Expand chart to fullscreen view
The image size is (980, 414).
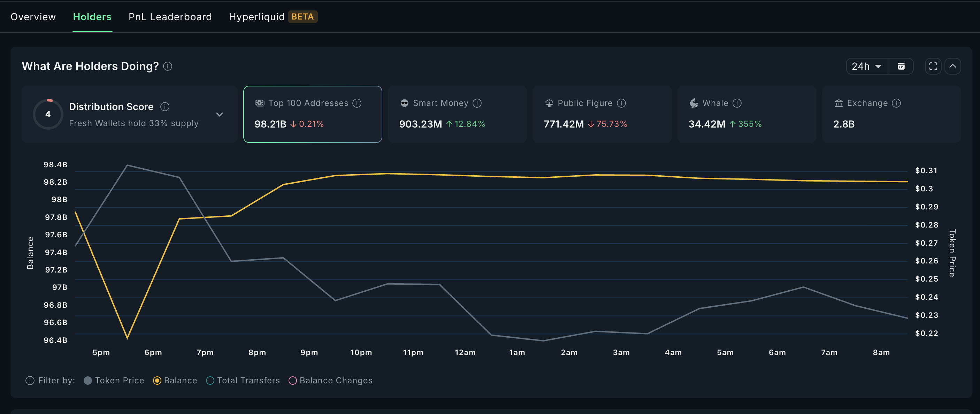933,66
